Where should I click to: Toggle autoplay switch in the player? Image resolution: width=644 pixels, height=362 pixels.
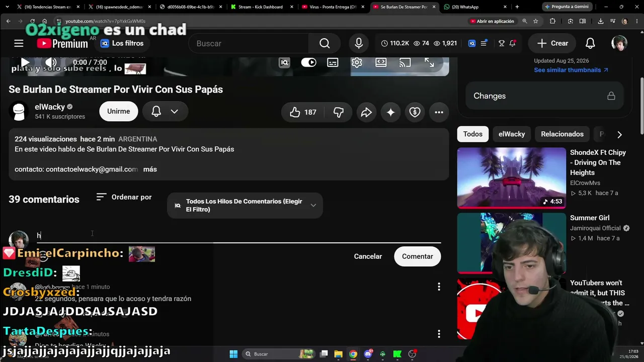tap(308, 62)
